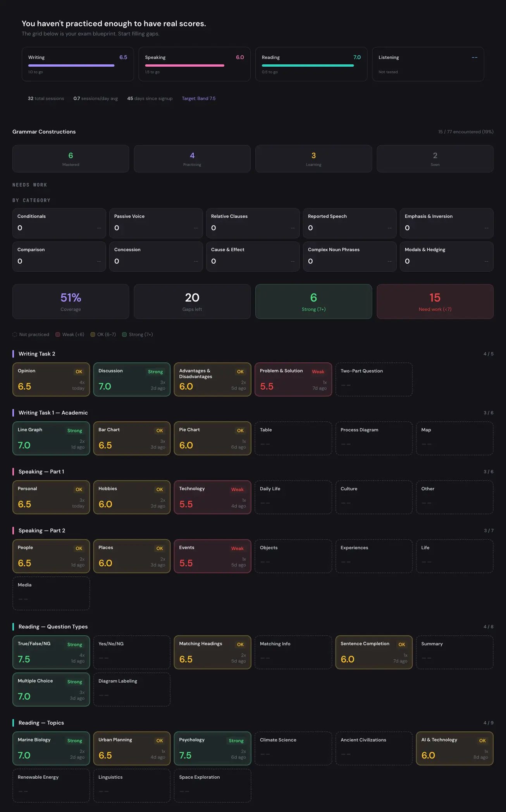Select the Hobbies speaking topic card
The width and height of the screenshot is (506, 812).
[132, 497]
